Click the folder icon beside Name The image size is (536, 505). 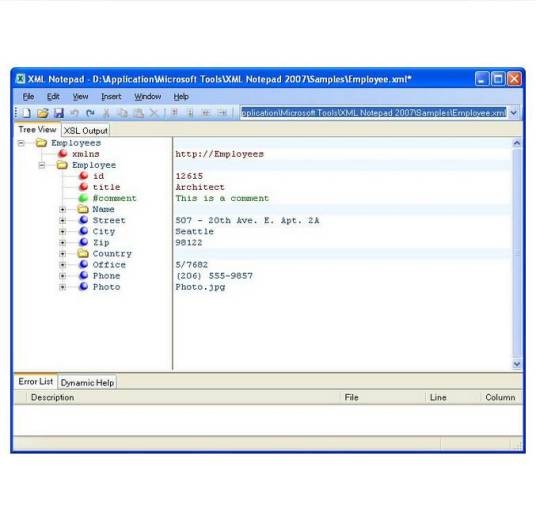tap(83, 209)
